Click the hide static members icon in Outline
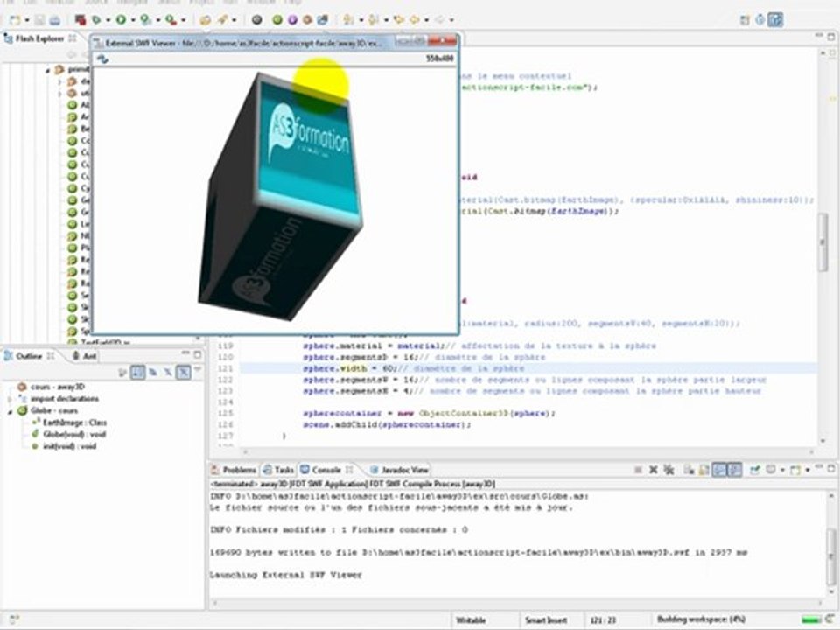840x630 pixels. pyautogui.click(x=152, y=371)
